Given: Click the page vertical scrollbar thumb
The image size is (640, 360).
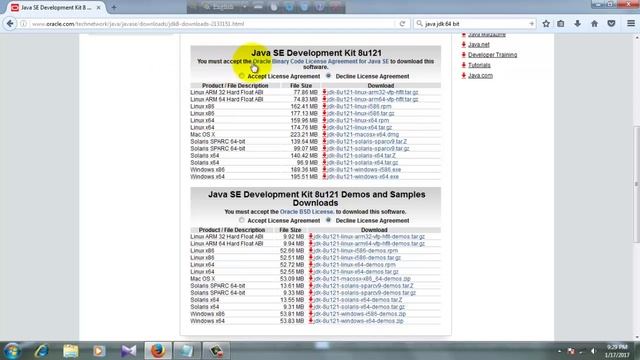Looking at the screenshot, I should [637, 184].
